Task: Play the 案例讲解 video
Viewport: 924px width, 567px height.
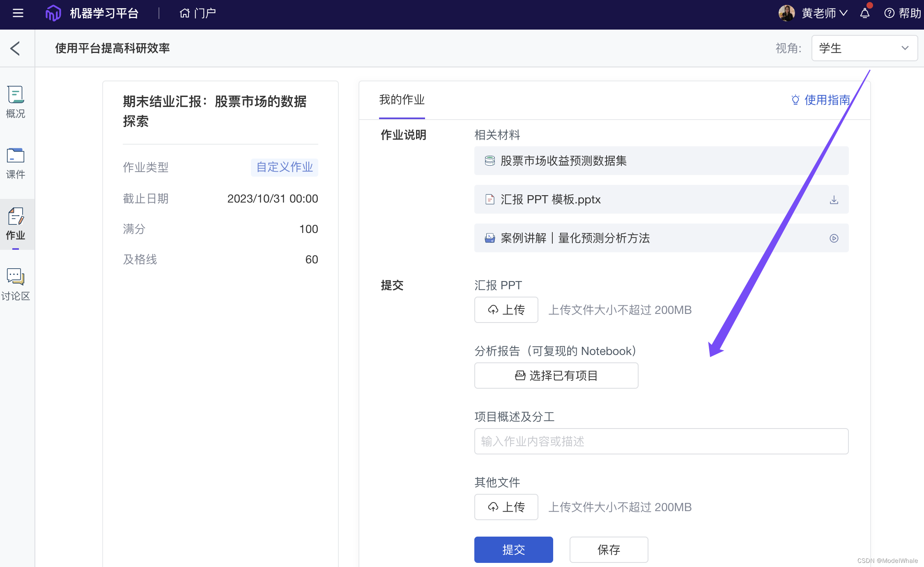Action: (x=834, y=238)
